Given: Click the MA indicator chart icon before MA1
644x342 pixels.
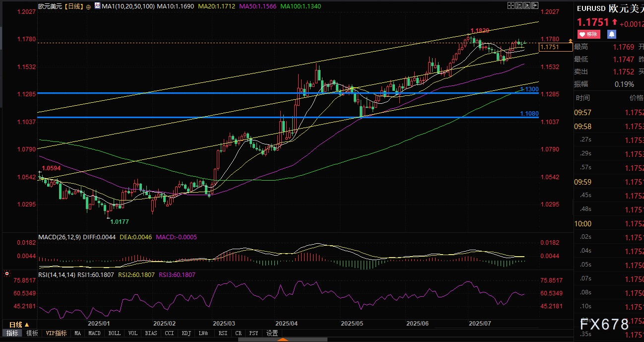Looking at the screenshot, I should click(97, 7).
